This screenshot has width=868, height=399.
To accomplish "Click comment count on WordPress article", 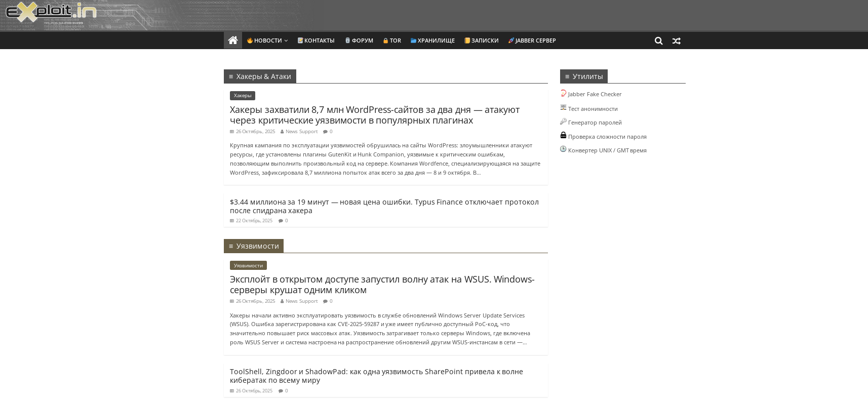I will point(328,132).
